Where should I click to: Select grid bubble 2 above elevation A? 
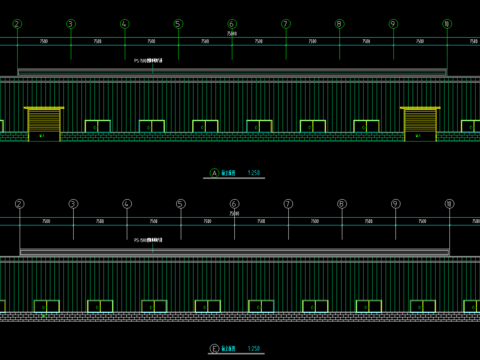click(x=17, y=24)
